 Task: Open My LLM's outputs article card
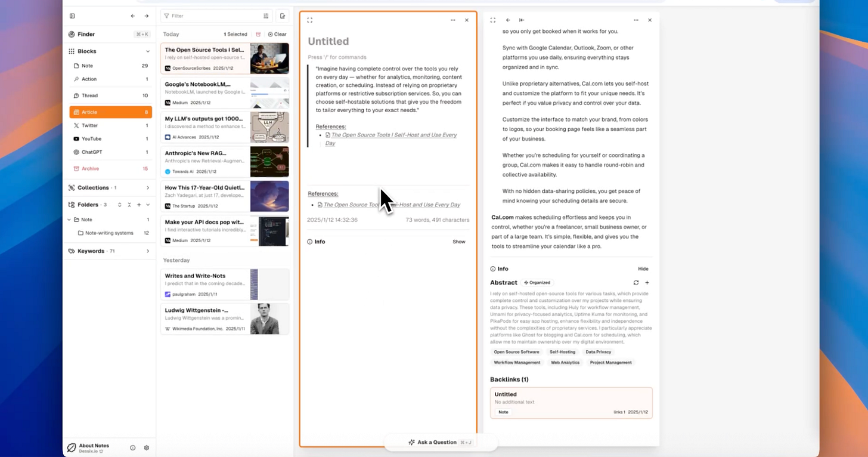225,128
